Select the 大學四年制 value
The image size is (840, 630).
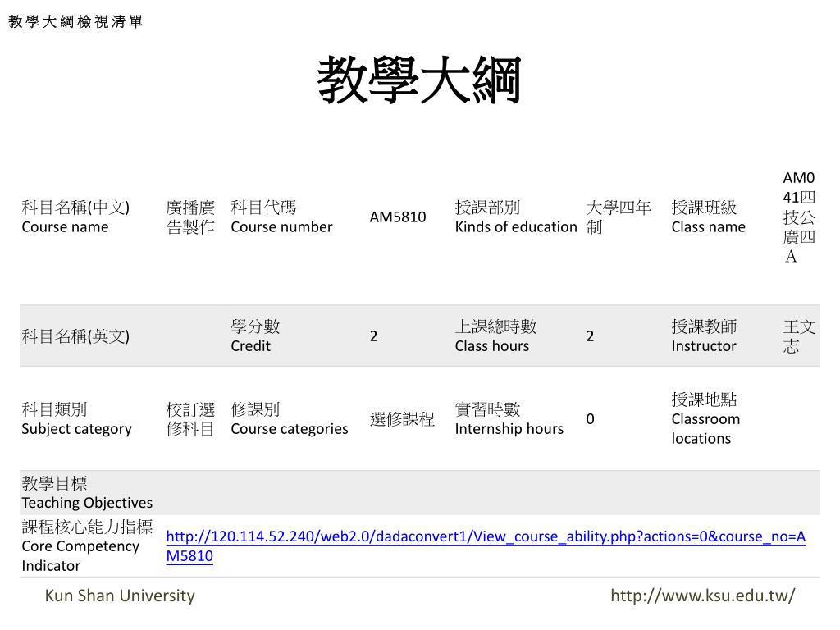[619, 217]
